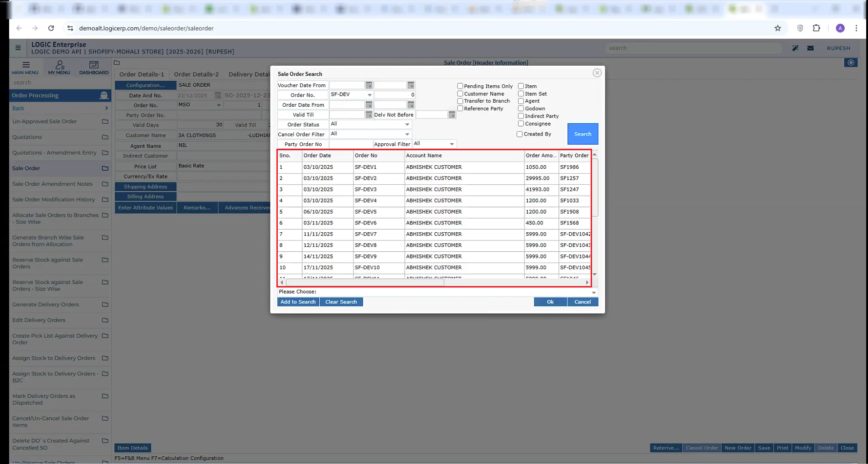Open Quotations in the sidebar menu
This screenshot has width=868, height=464.
27,137
